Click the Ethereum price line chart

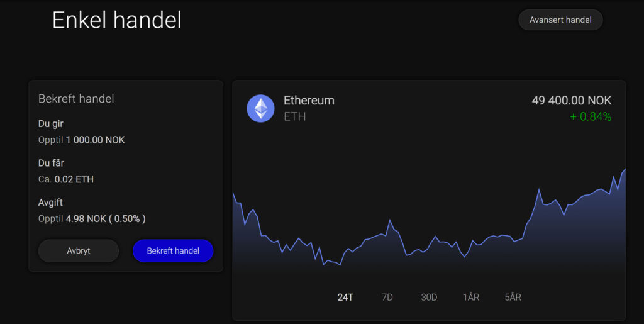tap(429, 233)
